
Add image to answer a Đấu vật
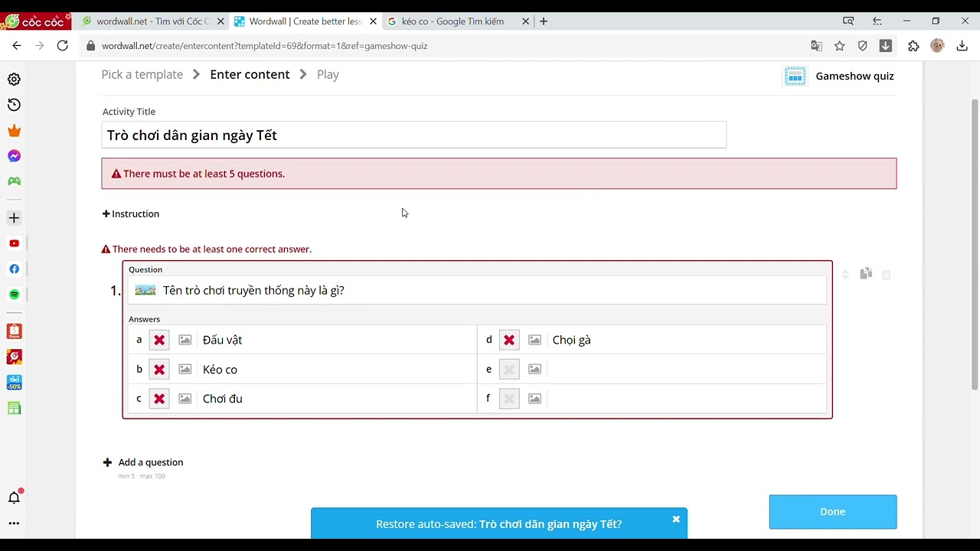185,340
